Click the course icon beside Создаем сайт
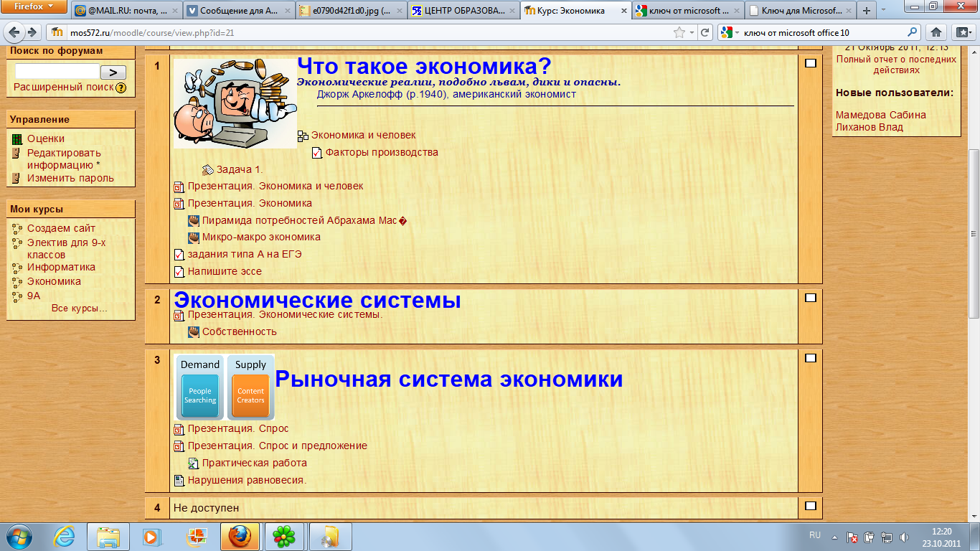 pos(17,229)
